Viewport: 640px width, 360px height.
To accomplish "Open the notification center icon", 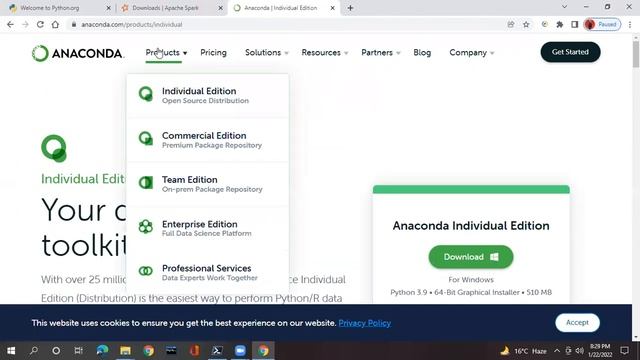I will pos(624,351).
